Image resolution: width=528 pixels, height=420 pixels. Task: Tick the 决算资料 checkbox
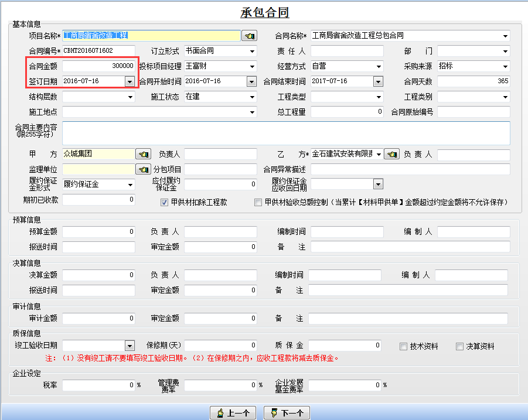(460, 346)
